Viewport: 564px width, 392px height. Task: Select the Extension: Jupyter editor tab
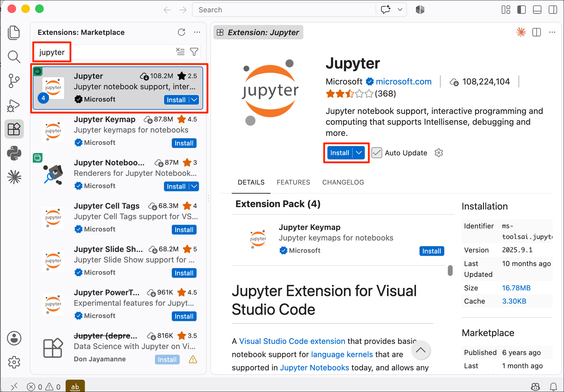(x=258, y=32)
